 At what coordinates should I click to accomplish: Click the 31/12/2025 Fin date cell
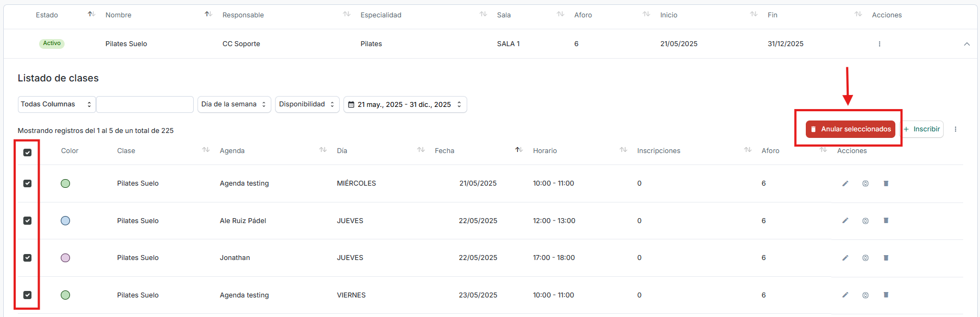[785, 44]
